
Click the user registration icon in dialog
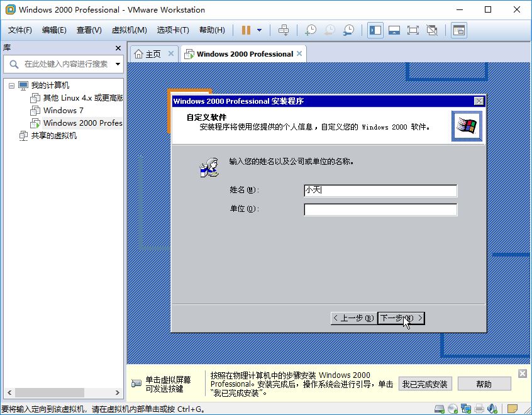tap(209, 168)
